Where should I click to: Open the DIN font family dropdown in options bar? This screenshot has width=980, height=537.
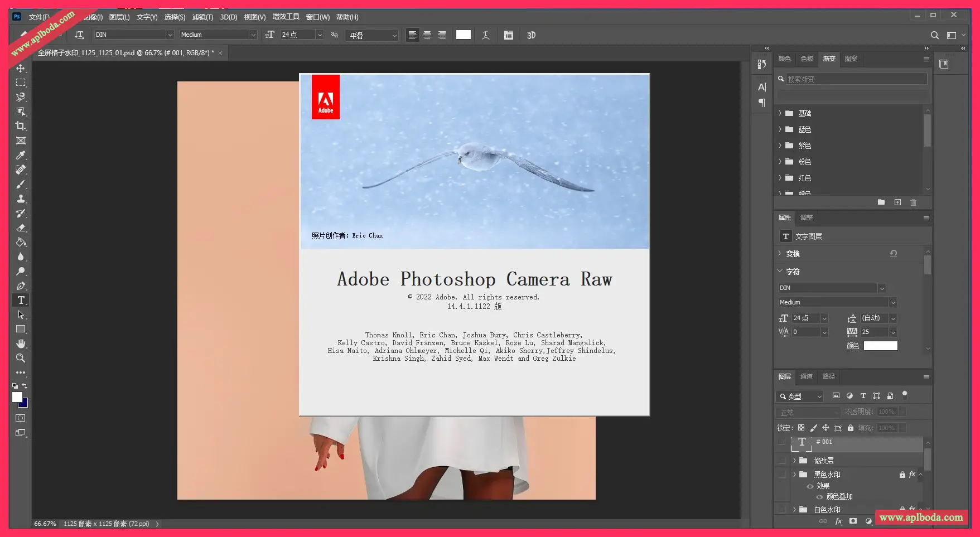[x=170, y=35]
